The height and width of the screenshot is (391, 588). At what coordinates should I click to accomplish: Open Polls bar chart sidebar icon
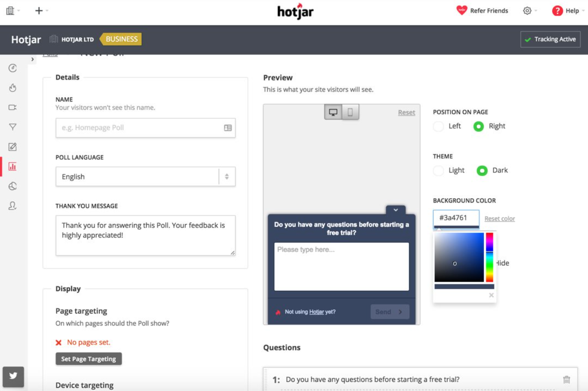click(x=12, y=166)
